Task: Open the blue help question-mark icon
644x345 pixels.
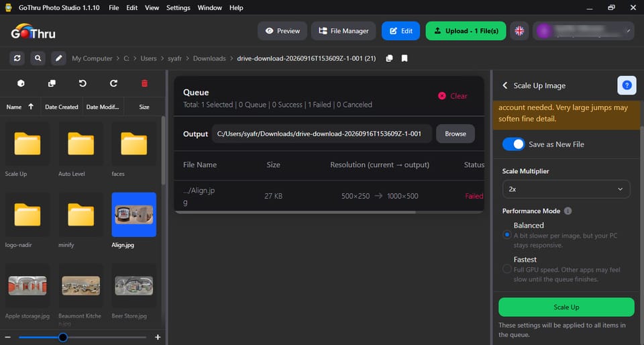Action: coord(627,85)
